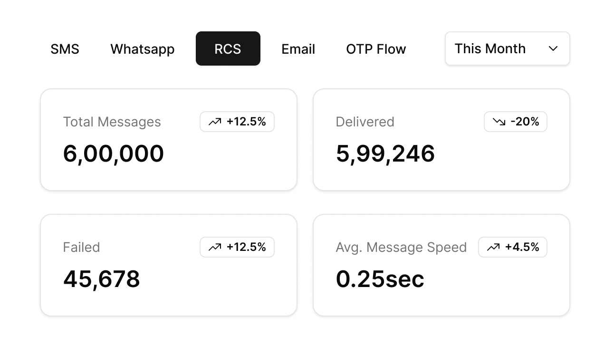Open the Whatsapp channel tab
The image size is (614, 364).
(142, 48)
